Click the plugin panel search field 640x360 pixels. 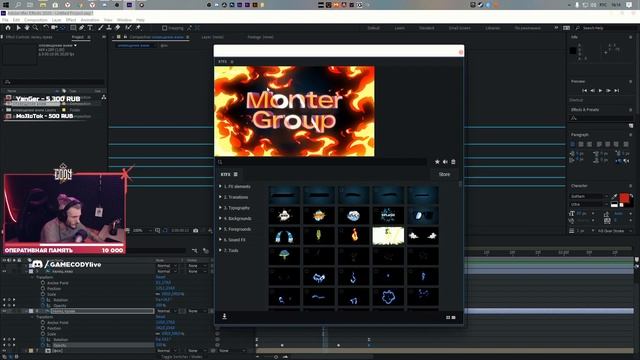point(322,162)
